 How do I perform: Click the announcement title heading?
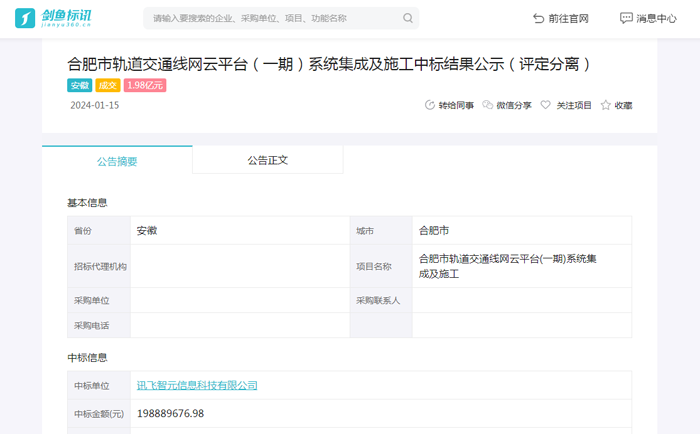click(x=329, y=64)
